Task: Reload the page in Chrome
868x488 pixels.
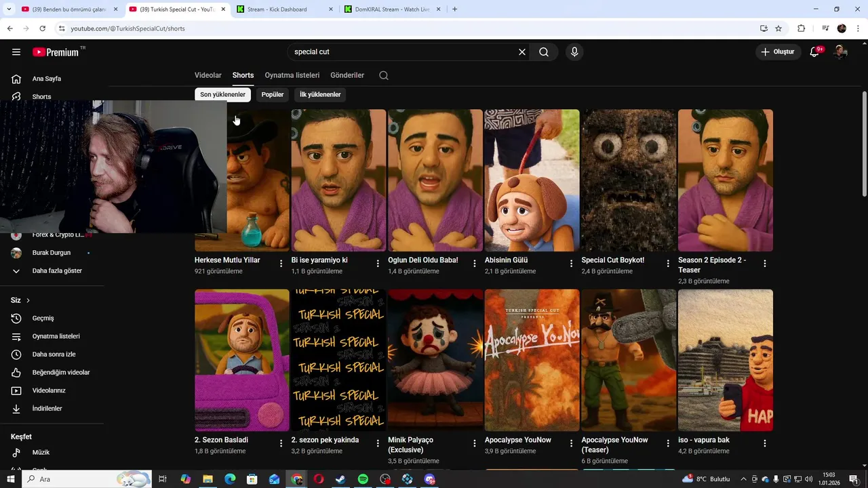Action: tap(42, 28)
